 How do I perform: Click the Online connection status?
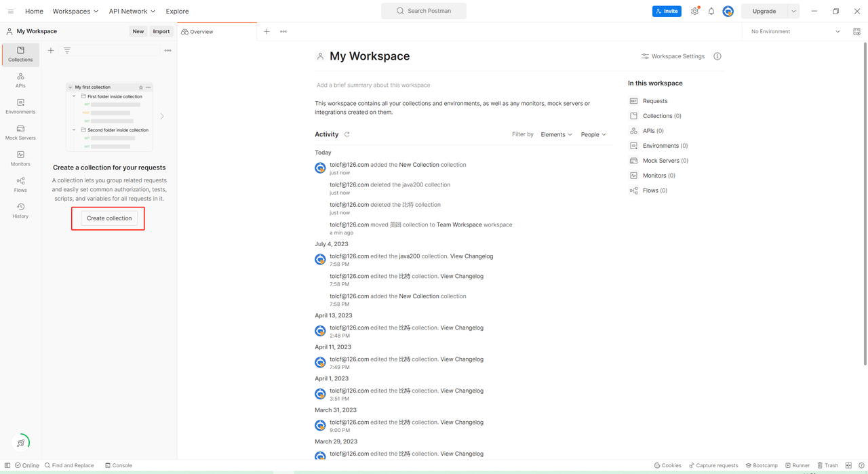click(27, 465)
